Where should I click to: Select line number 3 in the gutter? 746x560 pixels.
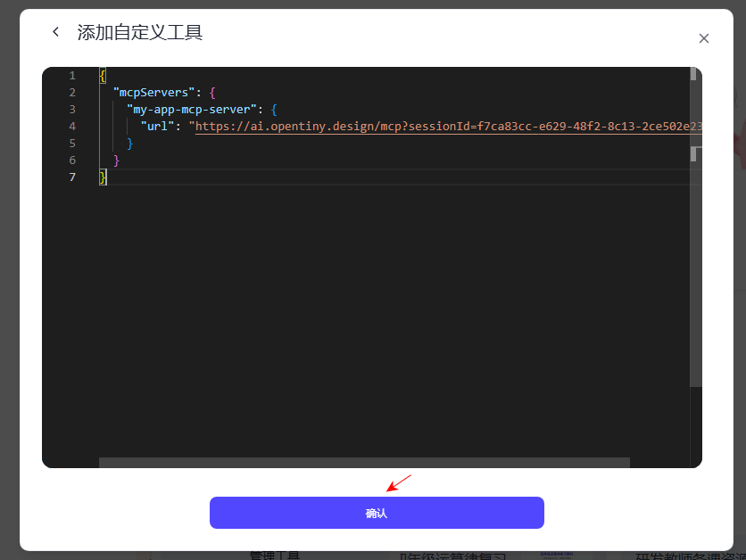(x=72, y=110)
